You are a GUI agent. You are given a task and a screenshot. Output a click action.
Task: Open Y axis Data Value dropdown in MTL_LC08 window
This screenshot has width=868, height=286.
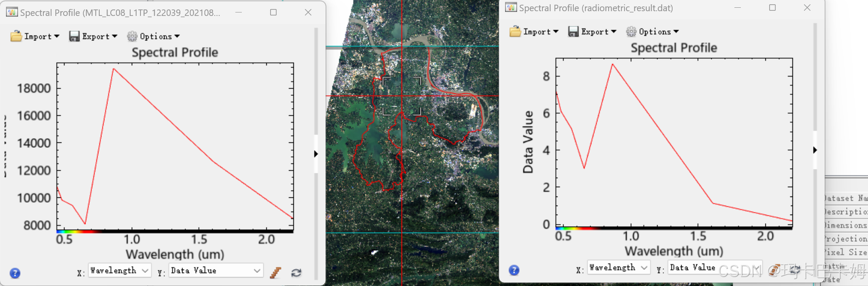point(216,271)
